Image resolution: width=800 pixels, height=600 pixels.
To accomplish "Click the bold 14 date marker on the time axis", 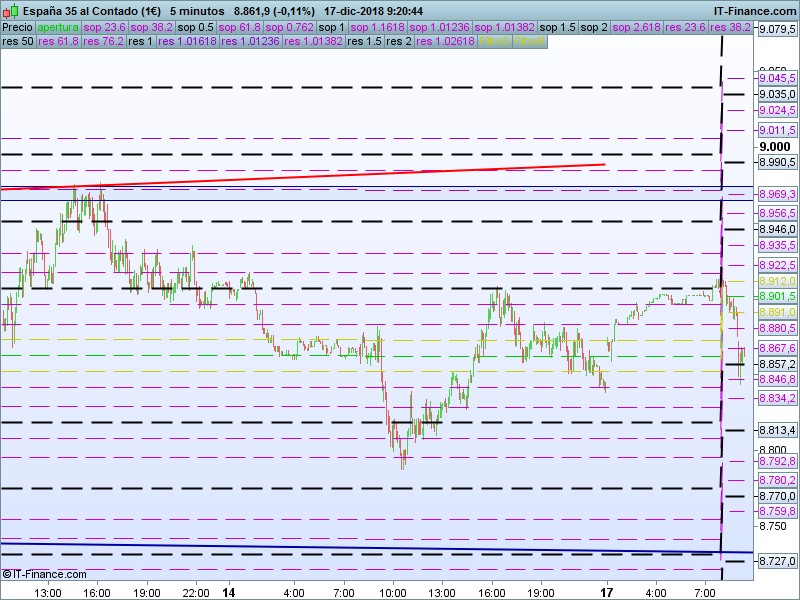I will (x=229, y=592).
